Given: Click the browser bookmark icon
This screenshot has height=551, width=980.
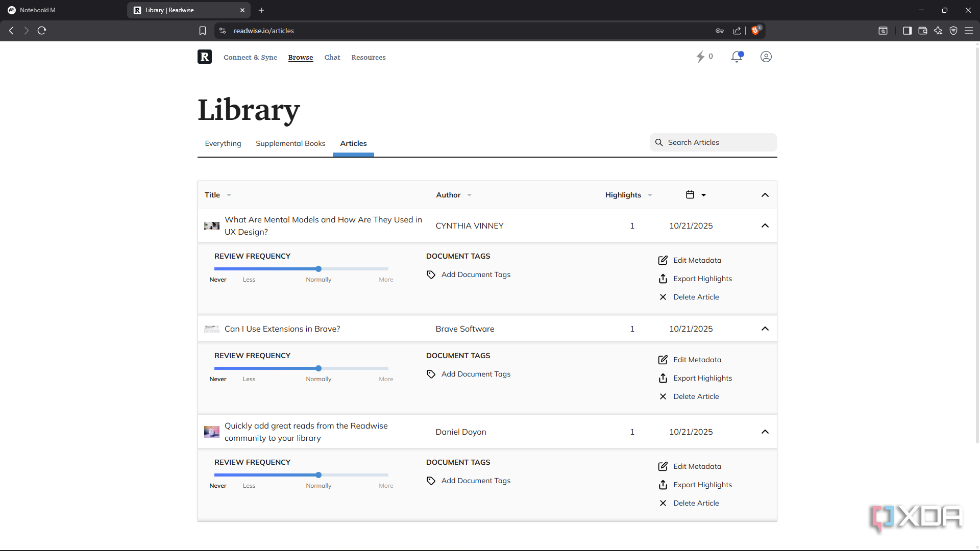Looking at the screenshot, I should tap(203, 31).
